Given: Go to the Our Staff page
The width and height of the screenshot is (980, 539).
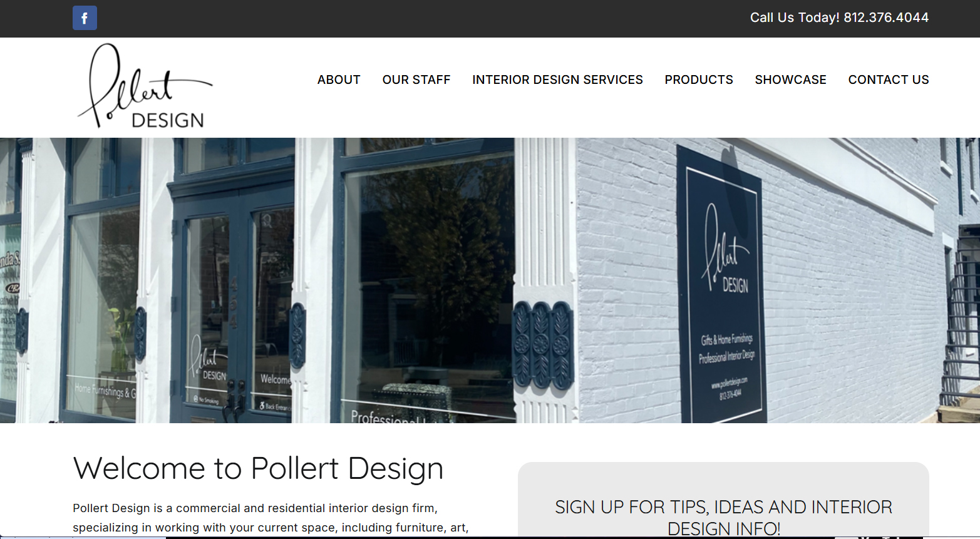Looking at the screenshot, I should pyautogui.click(x=416, y=80).
